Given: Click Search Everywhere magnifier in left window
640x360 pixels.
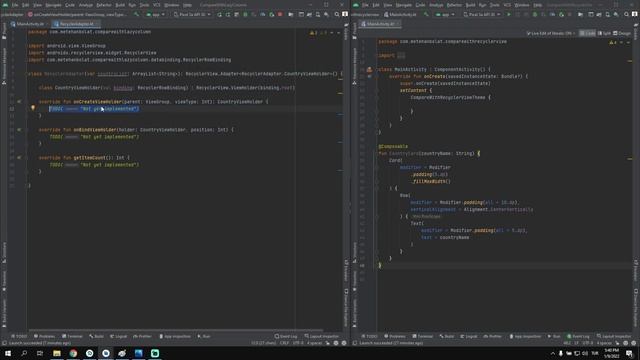Looking at the screenshot, I should (x=337, y=14).
